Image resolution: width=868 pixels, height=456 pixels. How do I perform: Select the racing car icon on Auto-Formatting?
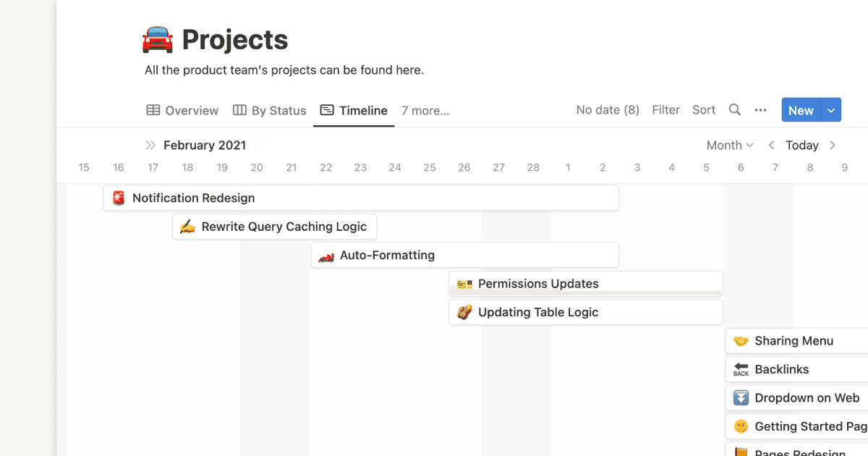[x=327, y=255]
